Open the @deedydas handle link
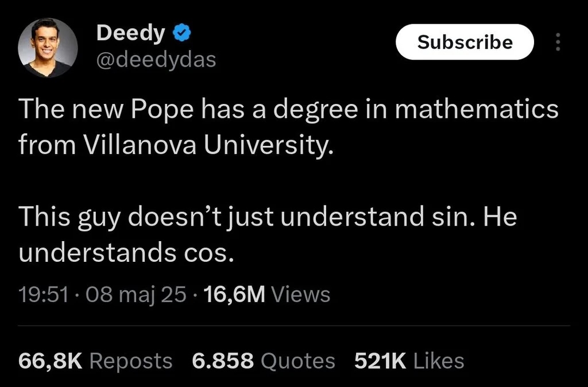 coord(156,59)
